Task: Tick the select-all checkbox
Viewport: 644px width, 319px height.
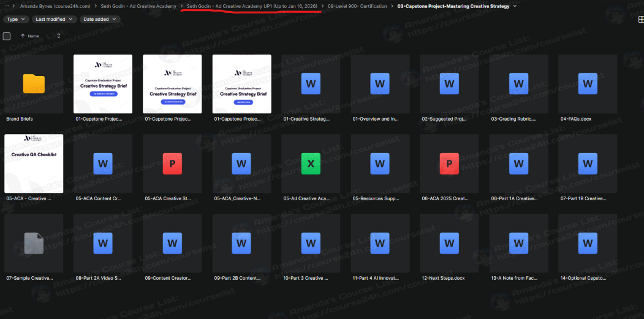Action: click(x=7, y=36)
